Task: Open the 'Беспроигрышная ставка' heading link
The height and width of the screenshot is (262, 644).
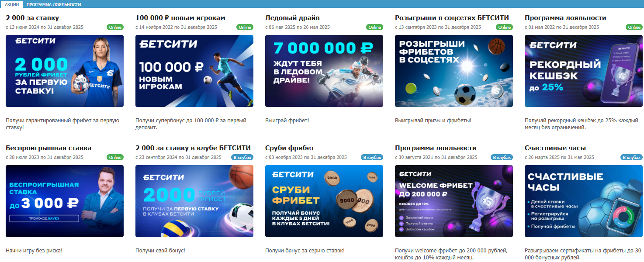Action: pyautogui.click(x=48, y=148)
